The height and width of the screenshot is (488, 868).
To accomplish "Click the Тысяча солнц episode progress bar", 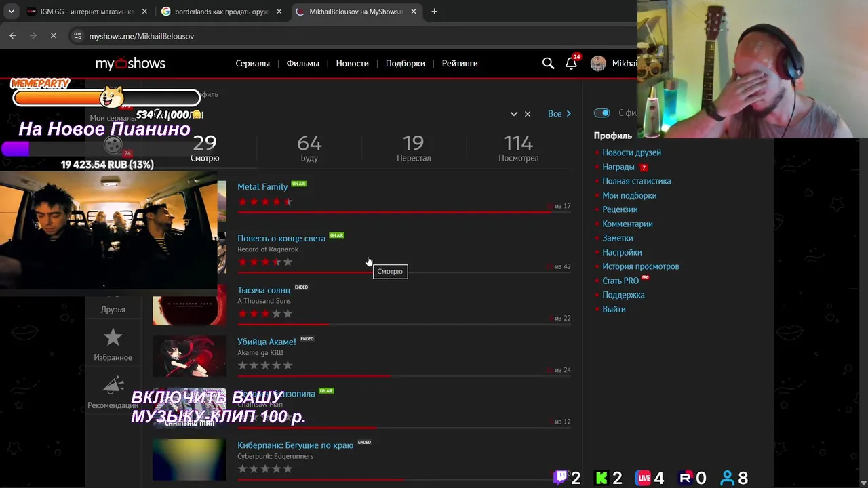I will 404,325.
